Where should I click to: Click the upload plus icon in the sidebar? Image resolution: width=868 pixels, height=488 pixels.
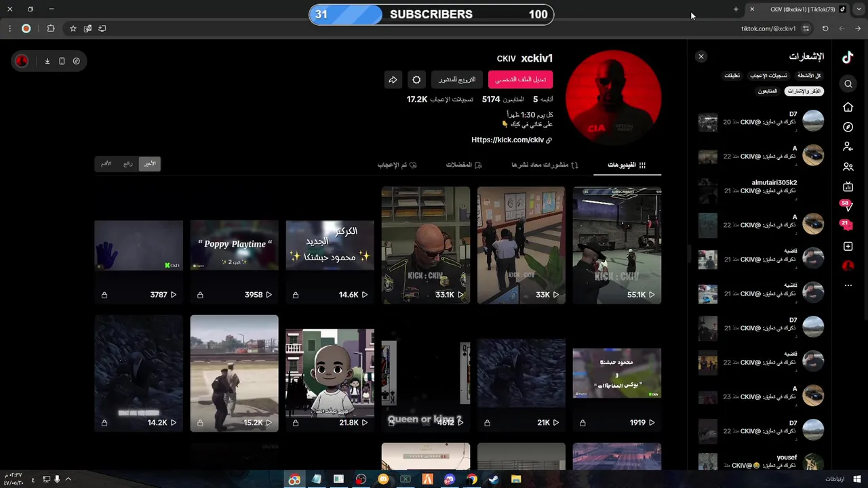point(848,246)
